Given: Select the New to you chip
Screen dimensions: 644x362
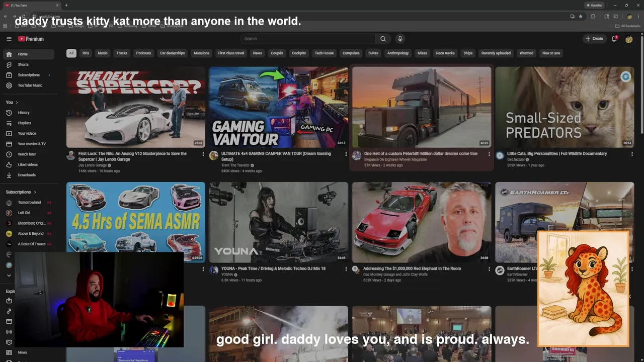Looking at the screenshot, I should click(x=551, y=53).
